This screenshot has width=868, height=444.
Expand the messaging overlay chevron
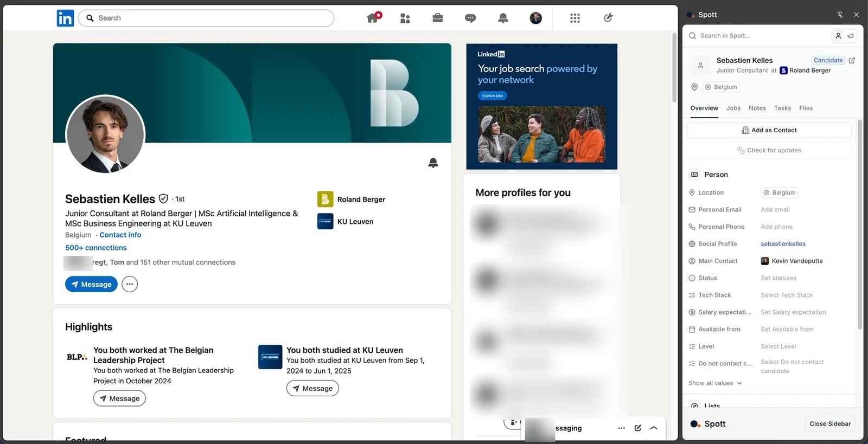click(x=654, y=428)
